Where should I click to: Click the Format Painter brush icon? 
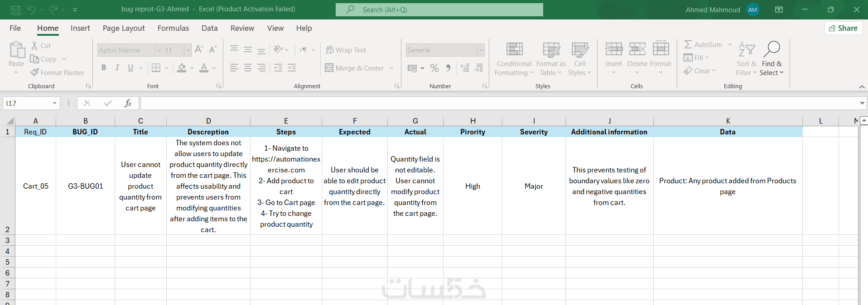coord(34,72)
